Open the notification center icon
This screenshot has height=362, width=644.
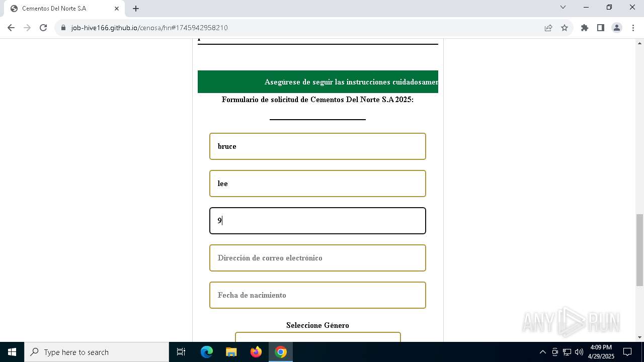(x=627, y=352)
